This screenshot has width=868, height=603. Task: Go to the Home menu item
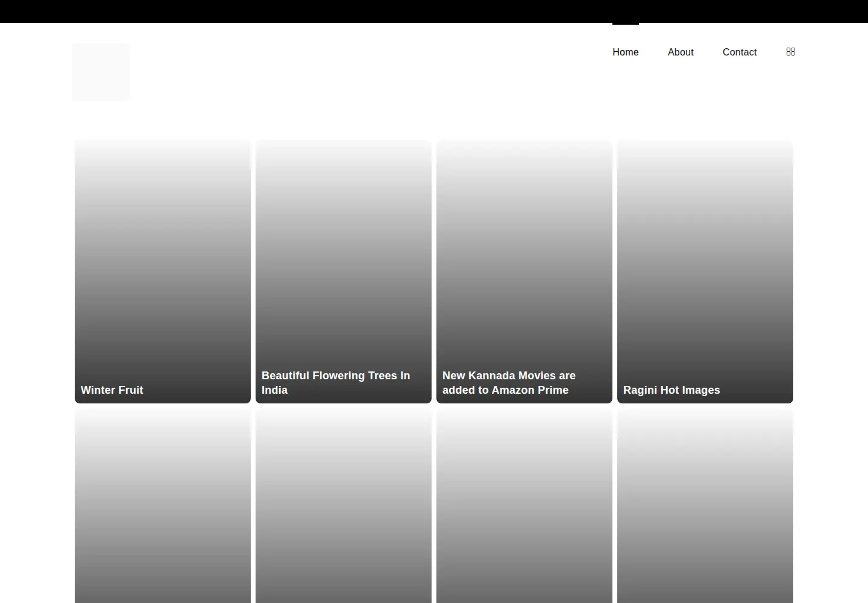(x=626, y=52)
